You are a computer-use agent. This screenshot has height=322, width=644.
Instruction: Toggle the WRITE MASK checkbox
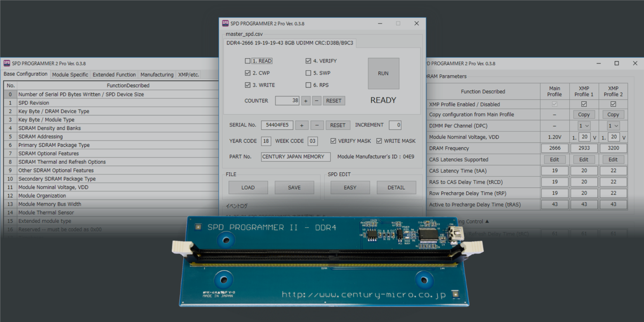pos(379,141)
